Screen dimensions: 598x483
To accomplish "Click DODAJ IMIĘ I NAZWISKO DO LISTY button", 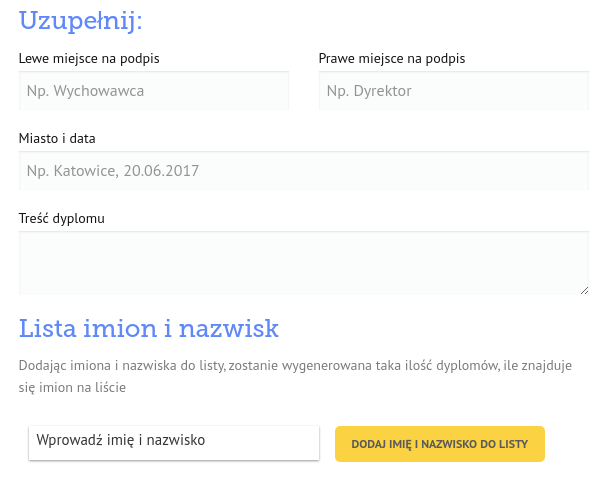I will [x=440, y=444].
